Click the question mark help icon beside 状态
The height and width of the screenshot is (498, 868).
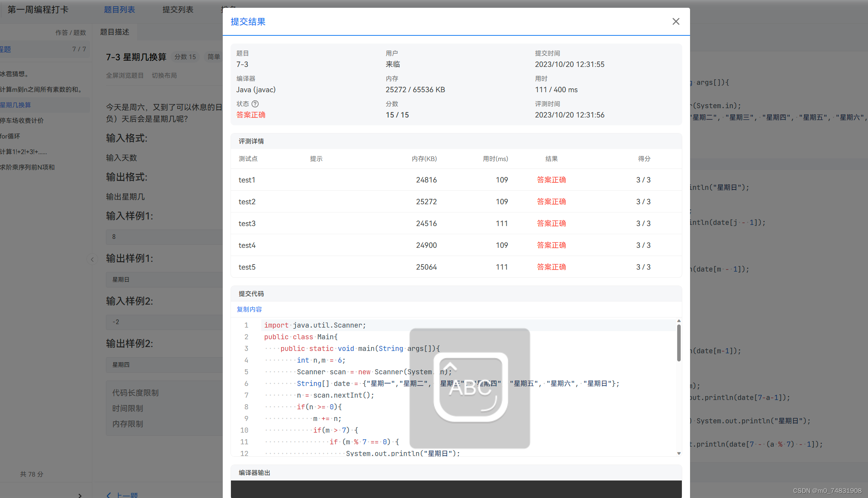point(255,104)
